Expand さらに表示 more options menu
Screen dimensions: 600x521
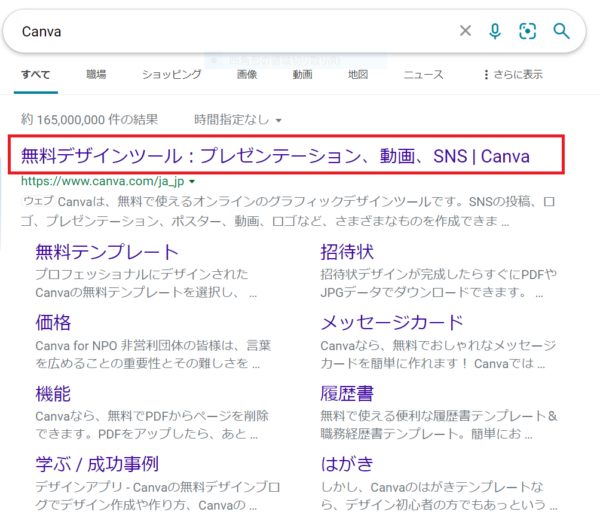513,74
